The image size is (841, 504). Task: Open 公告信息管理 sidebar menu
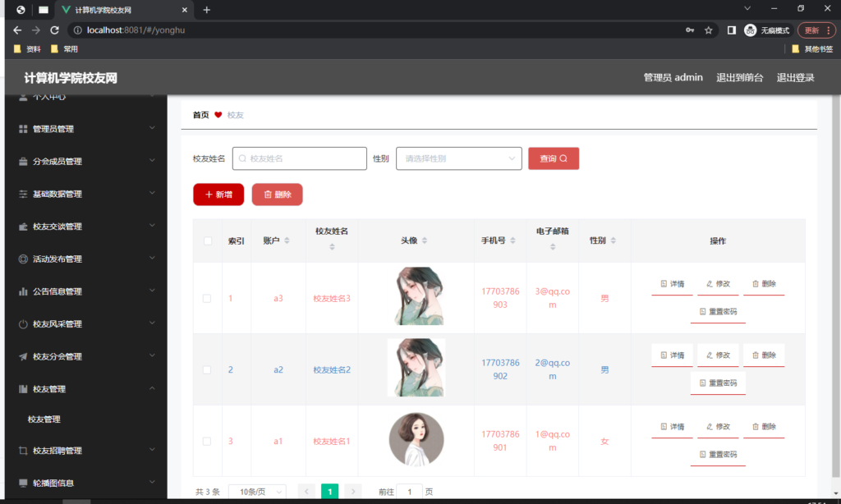coord(85,291)
